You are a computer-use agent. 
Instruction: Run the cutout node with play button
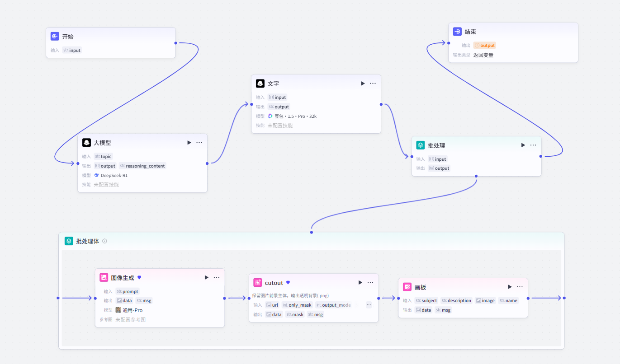coord(360,283)
